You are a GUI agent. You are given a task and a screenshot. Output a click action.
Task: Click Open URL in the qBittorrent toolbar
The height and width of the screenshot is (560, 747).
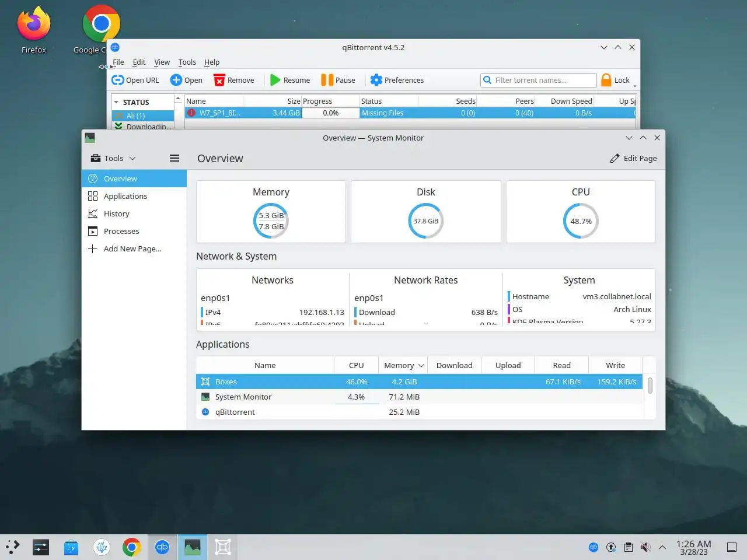click(135, 80)
